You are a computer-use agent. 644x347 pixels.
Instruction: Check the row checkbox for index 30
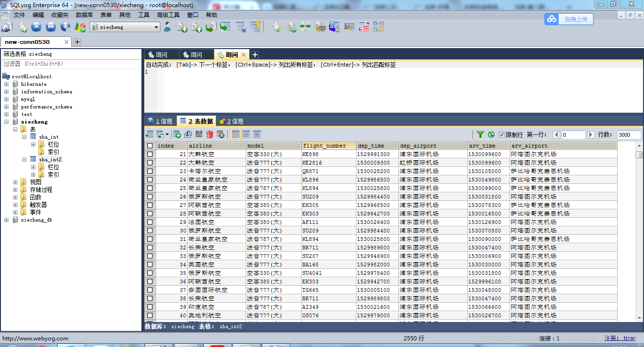(150, 231)
